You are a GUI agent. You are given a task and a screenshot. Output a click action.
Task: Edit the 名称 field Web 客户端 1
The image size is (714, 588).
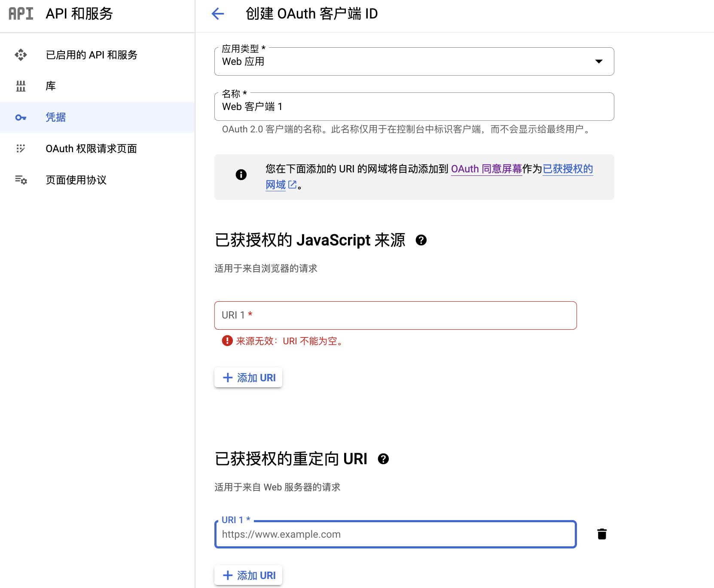414,107
